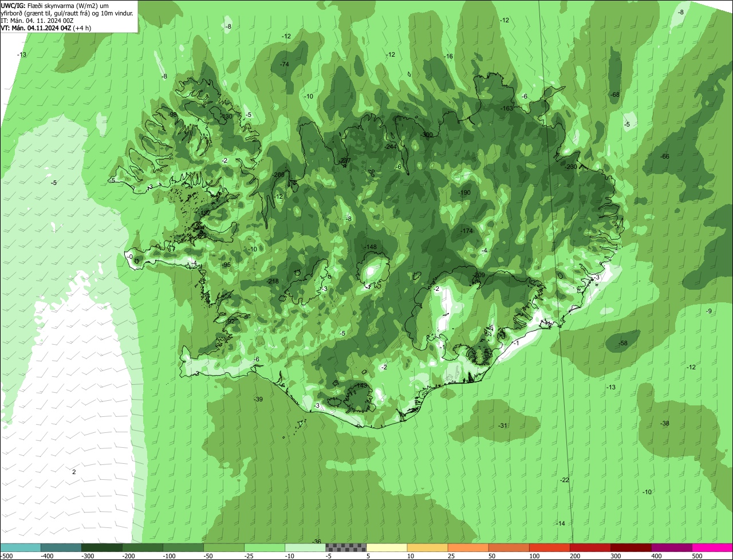This screenshot has height=560, width=733.
Task: Click the darkest green -300 to -200 swatch
Action: 102,547
